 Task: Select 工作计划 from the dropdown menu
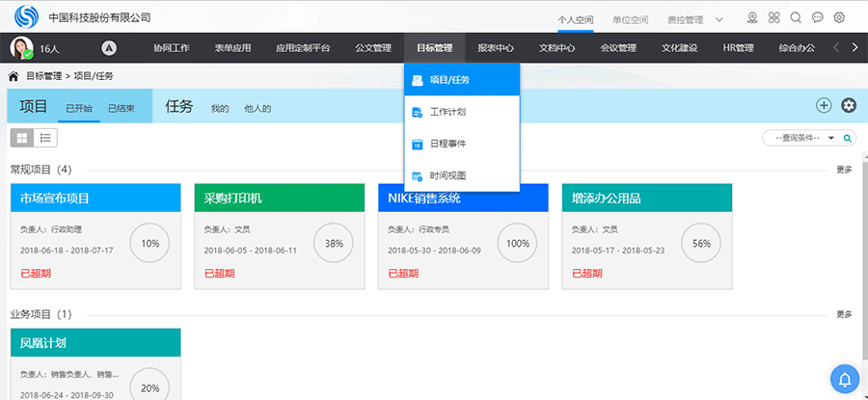coord(448,113)
